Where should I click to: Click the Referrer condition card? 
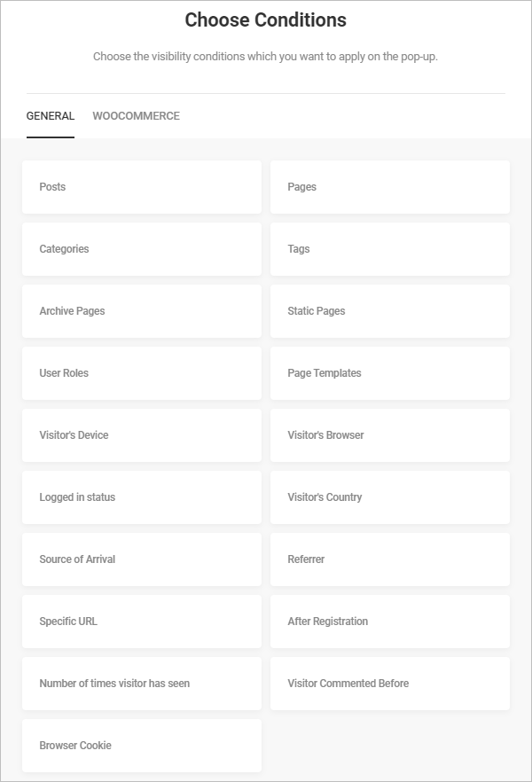pyautogui.click(x=390, y=559)
